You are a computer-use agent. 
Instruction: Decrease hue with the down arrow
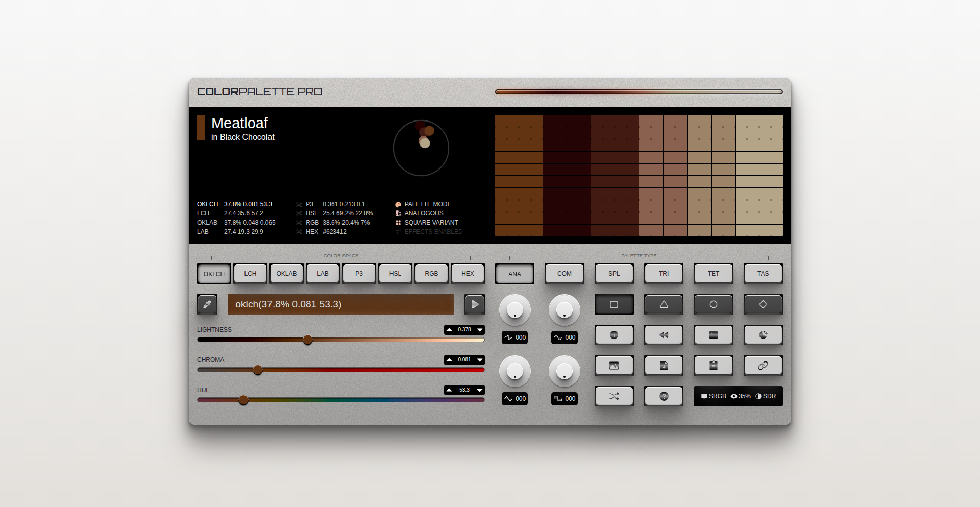click(x=480, y=390)
